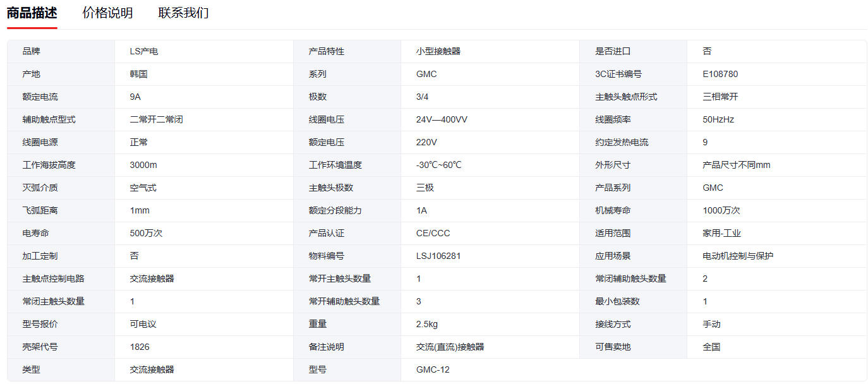Select the 商品描述 tab
The height and width of the screenshot is (384, 868).
[x=32, y=13]
